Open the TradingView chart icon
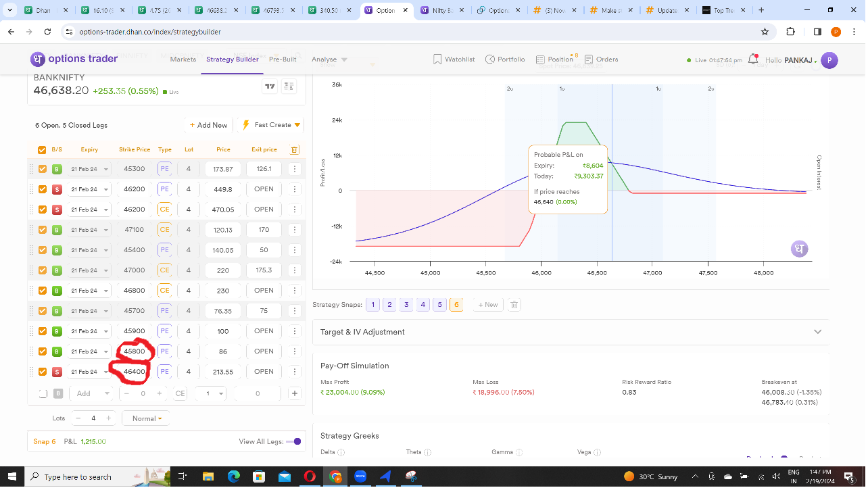Screen dimensions: 868x490 click(270, 86)
